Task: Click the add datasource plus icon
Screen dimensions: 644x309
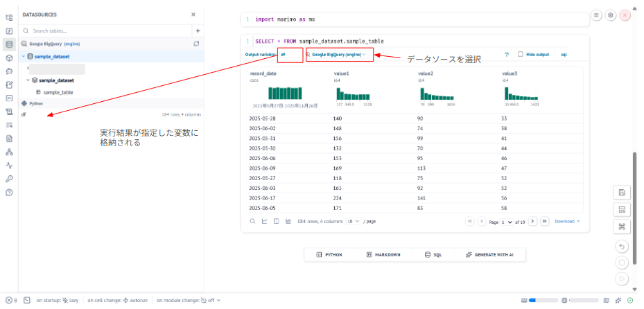Action: pyautogui.click(x=198, y=30)
